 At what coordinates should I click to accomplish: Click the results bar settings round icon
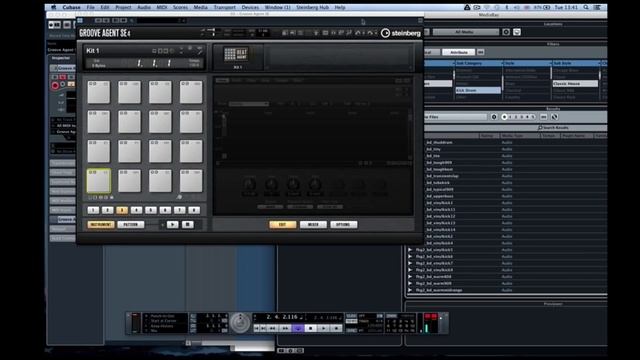(494, 117)
